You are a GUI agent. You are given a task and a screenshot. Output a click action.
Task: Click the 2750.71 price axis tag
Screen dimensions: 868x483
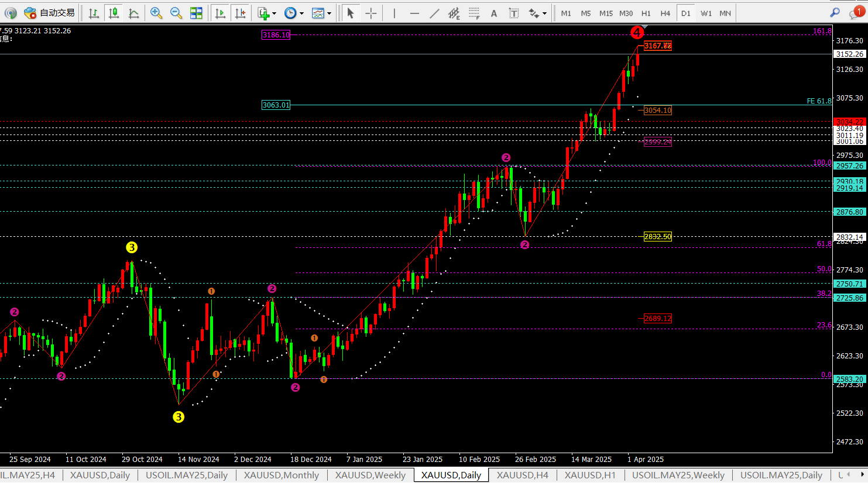pos(849,284)
